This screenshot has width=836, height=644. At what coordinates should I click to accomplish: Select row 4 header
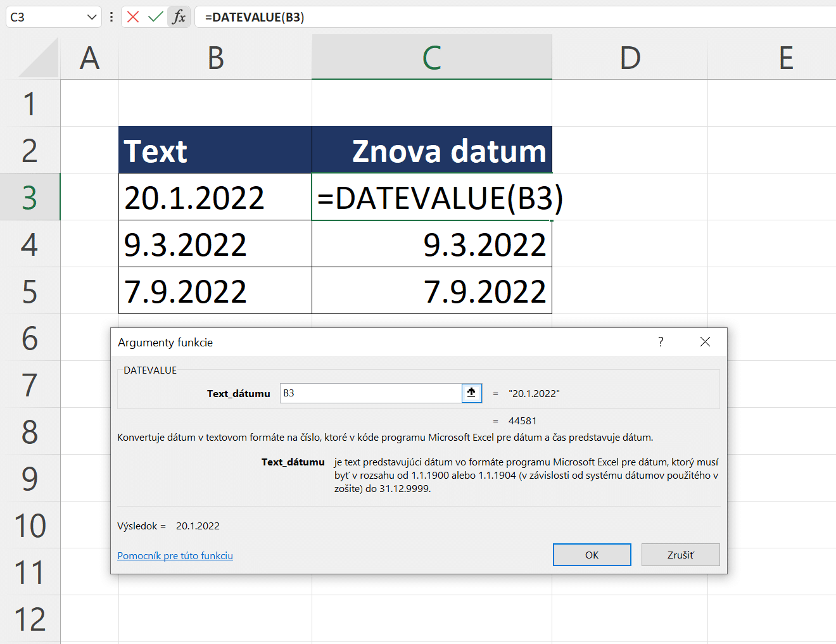(30, 244)
